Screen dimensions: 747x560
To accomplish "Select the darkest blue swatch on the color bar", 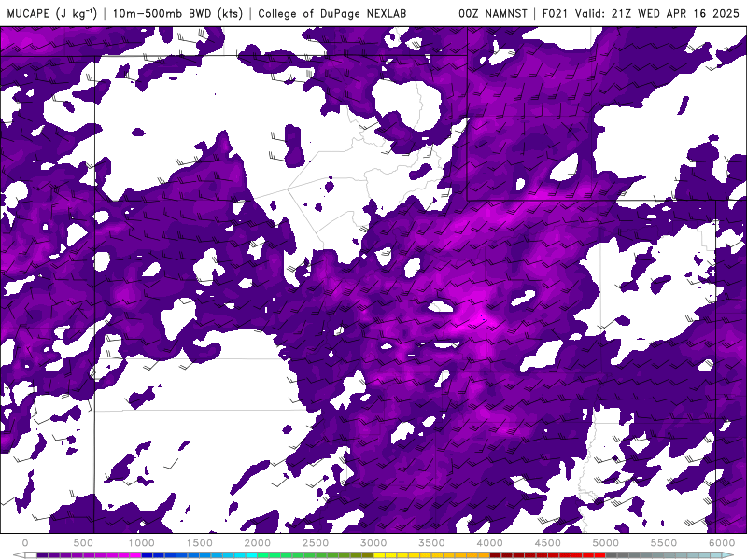I will (147, 554).
